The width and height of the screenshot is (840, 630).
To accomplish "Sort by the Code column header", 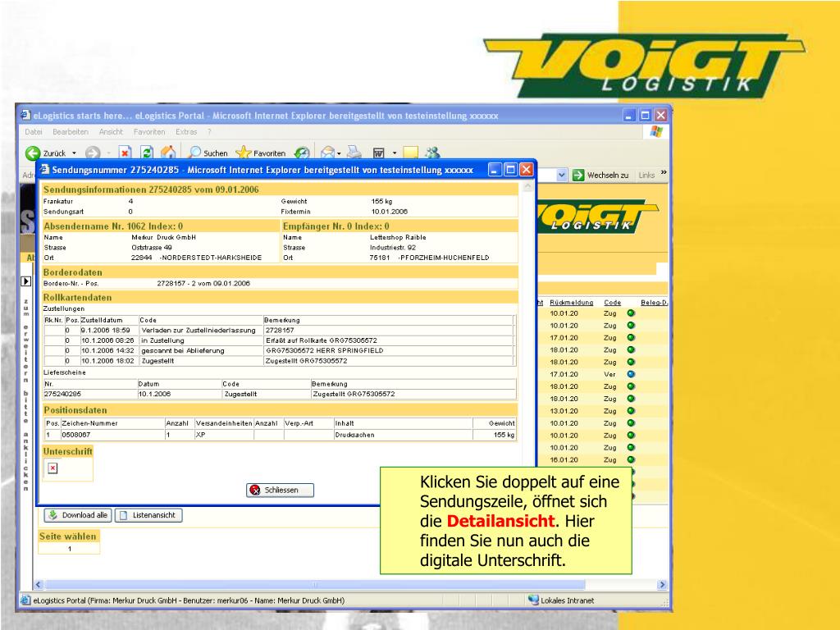I will (612, 303).
